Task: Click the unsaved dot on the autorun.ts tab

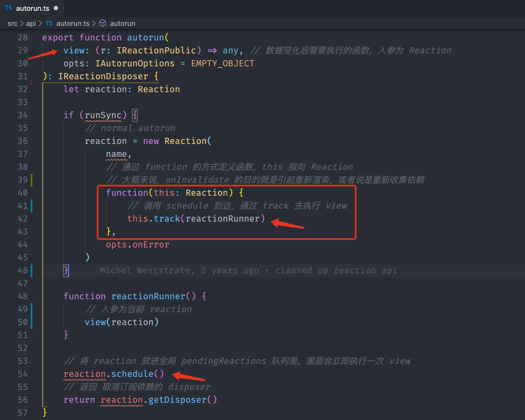Action: pos(56,8)
